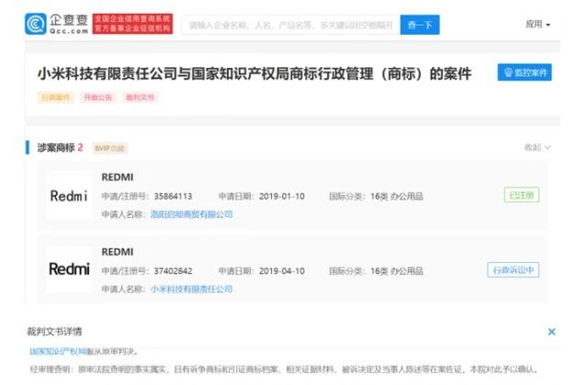Viewport: 588px width, 385px height.
Task: Open the 应用 dropdown menu
Action: pyautogui.click(x=537, y=25)
